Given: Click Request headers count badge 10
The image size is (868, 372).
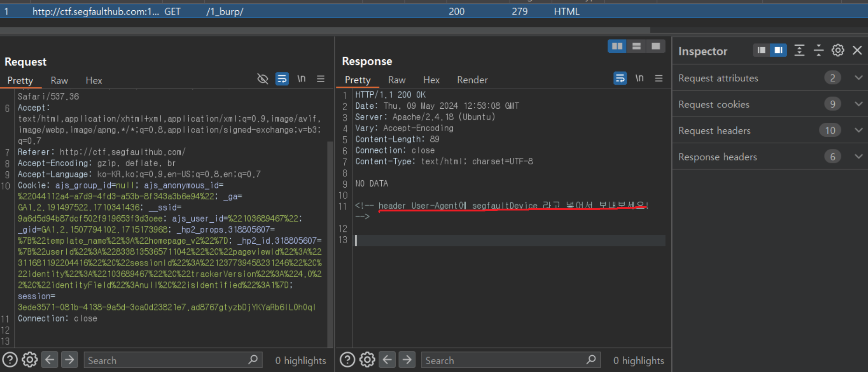Looking at the screenshot, I should coord(830,130).
